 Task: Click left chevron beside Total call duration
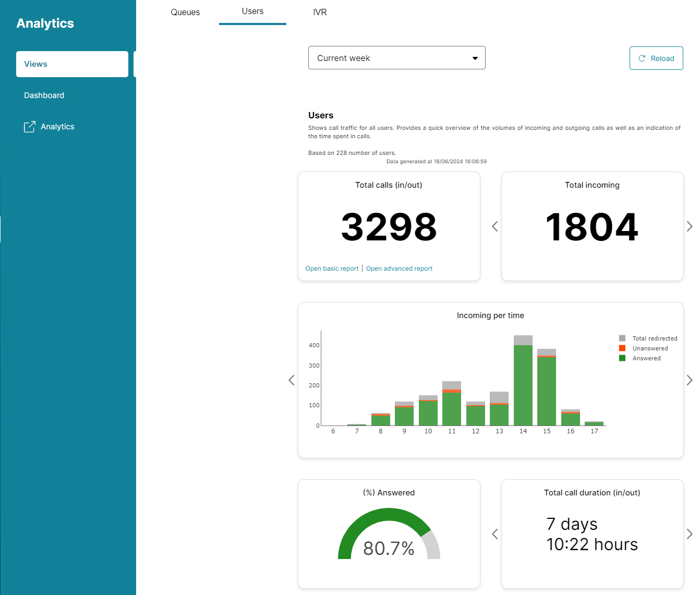tap(495, 534)
